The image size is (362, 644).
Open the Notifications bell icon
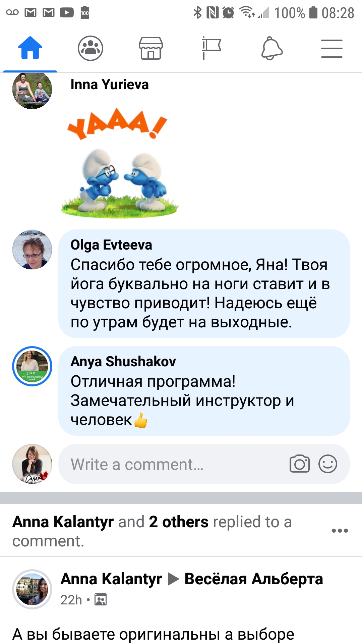(272, 49)
